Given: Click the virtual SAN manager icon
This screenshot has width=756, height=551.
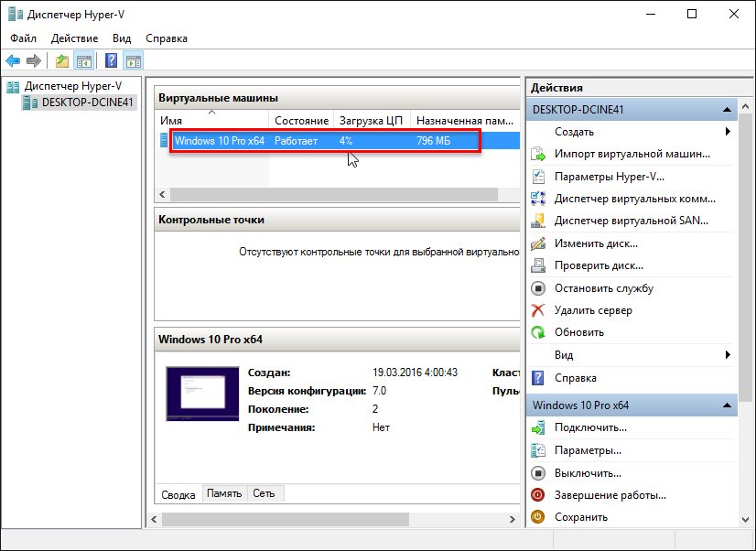Looking at the screenshot, I should pyautogui.click(x=538, y=221).
